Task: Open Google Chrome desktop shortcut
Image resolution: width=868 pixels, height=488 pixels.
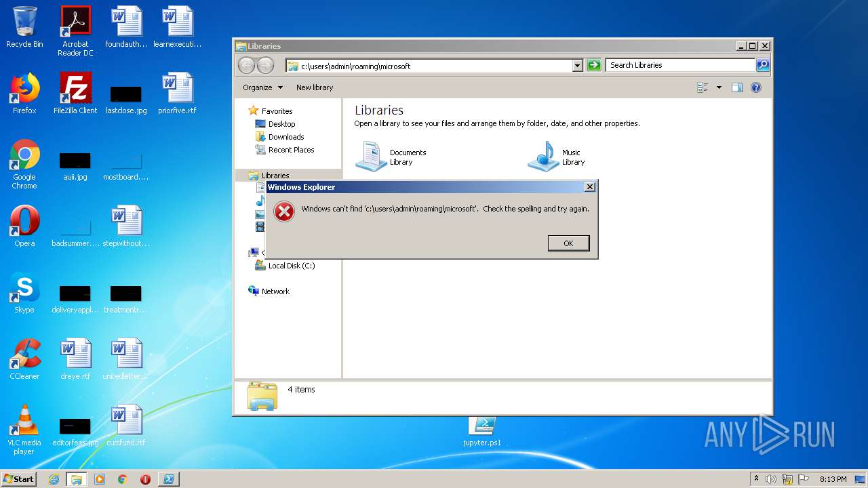Action: pos(24,164)
